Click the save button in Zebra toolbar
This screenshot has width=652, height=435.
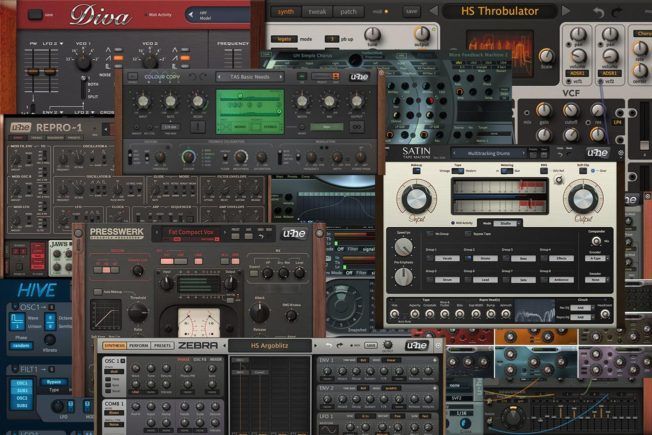pos(370,346)
